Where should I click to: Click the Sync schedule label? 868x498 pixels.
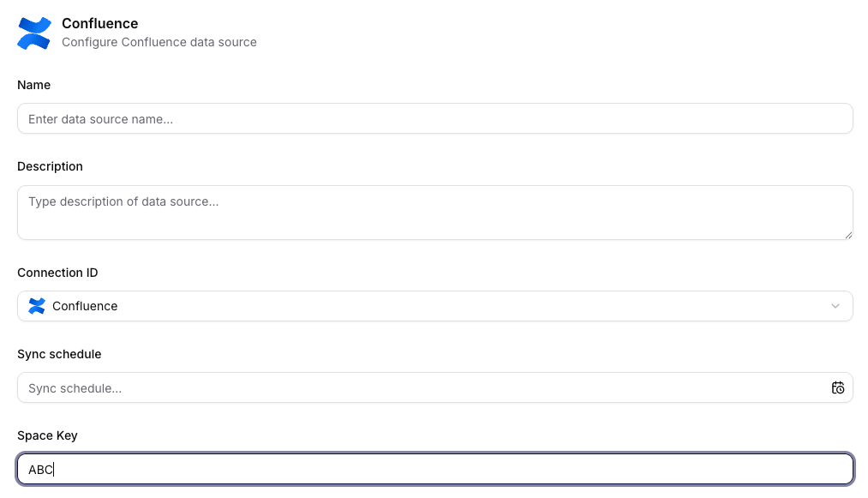tap(59, 354)
